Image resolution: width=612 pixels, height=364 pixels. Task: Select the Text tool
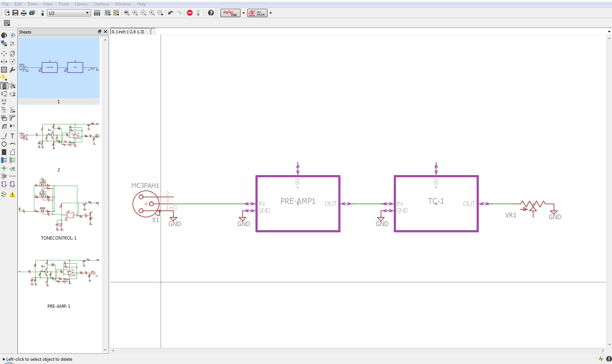coord(12,136)
